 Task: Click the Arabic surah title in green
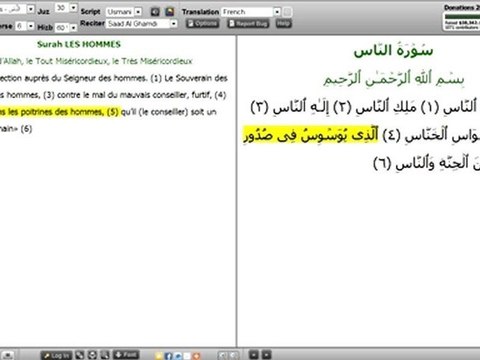pos(393,51)
